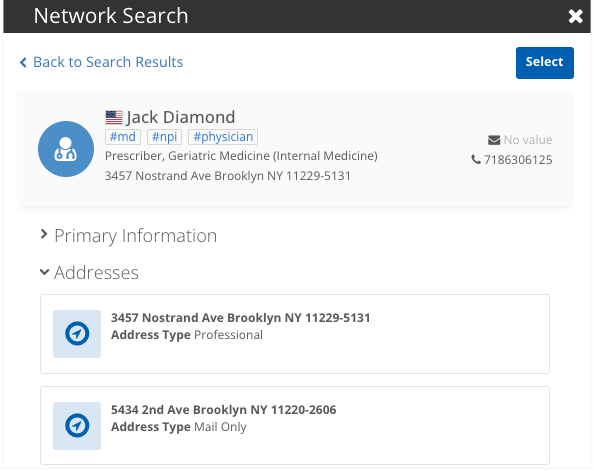Select the Professional address card
594x471 pixels.
click(295, 334)
